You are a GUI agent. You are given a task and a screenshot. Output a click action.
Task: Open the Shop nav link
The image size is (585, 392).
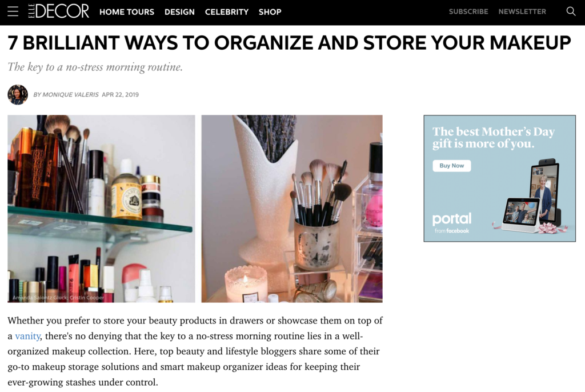coord(270,12)
